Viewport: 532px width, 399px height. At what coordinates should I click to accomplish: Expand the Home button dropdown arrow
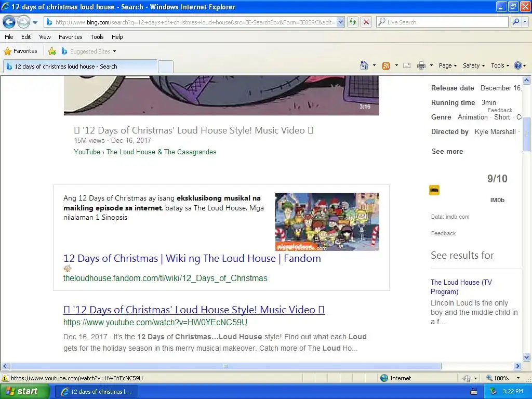[374, 65]
